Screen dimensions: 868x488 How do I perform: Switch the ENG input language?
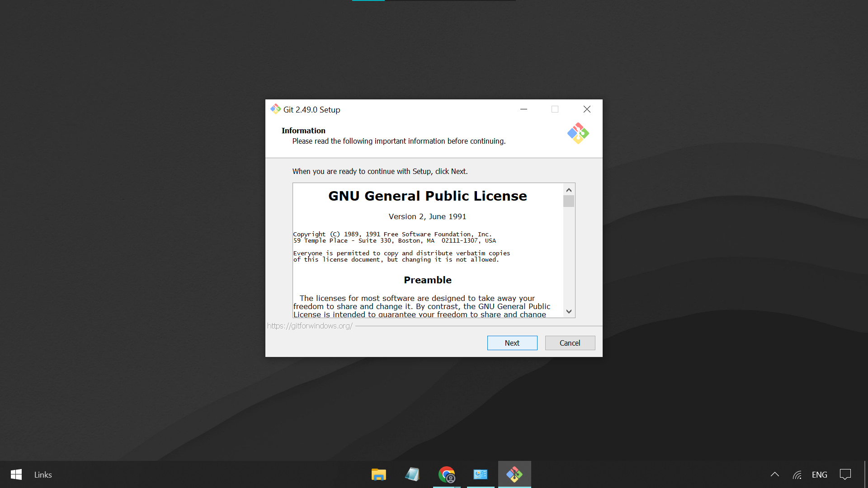(820, 474)
